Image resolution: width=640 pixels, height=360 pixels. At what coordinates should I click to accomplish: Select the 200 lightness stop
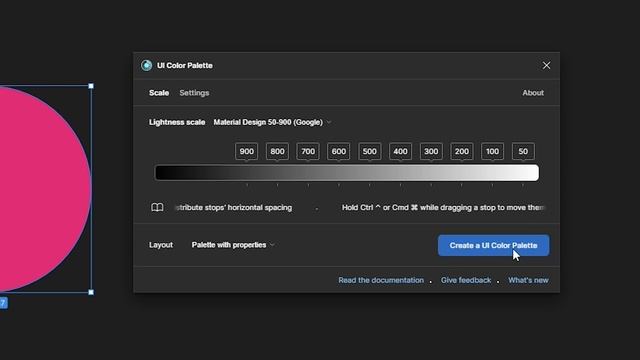[462, 151]
